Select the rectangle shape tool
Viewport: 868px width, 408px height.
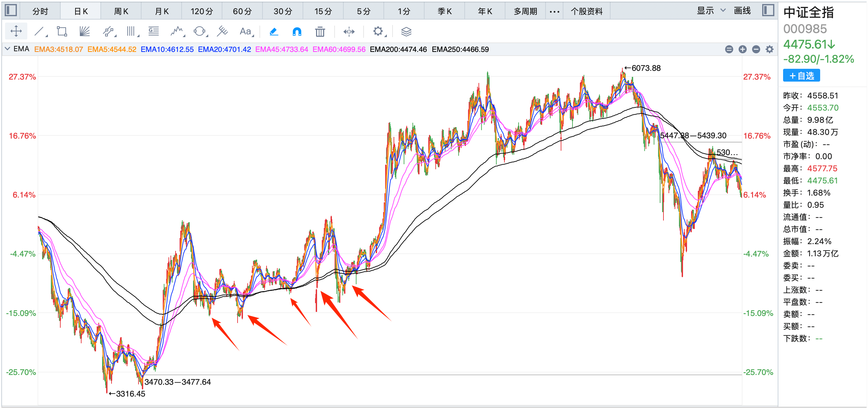62,32
